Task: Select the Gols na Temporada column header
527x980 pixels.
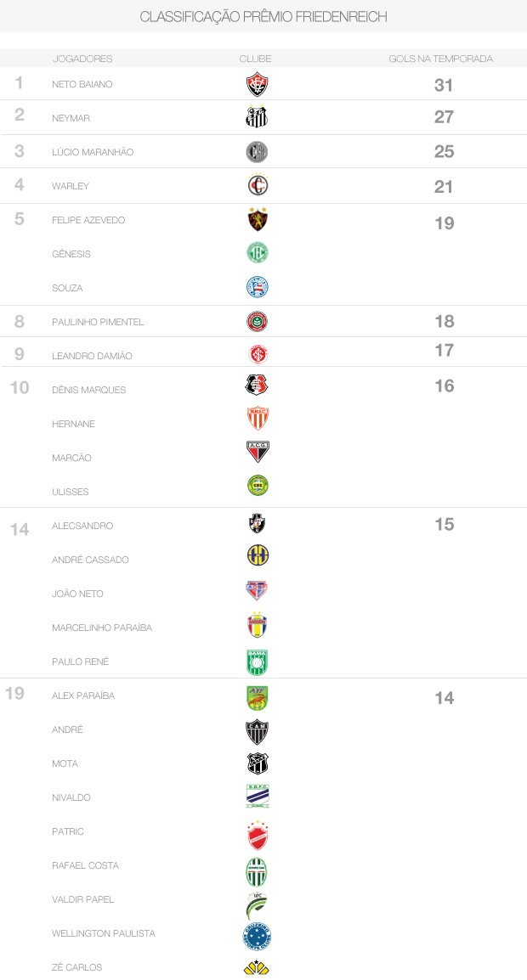Action: tap(441, 59)
